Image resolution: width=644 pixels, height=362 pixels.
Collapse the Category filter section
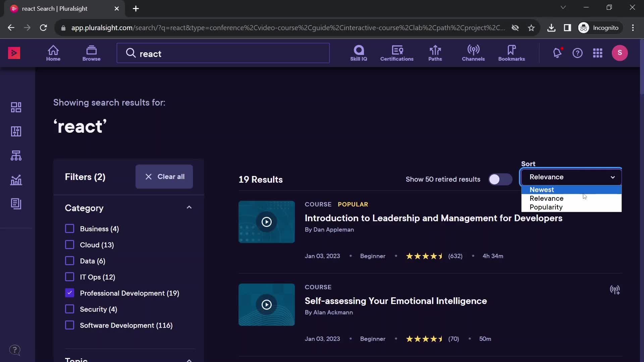pyautogui.click(x=189, y=207)
